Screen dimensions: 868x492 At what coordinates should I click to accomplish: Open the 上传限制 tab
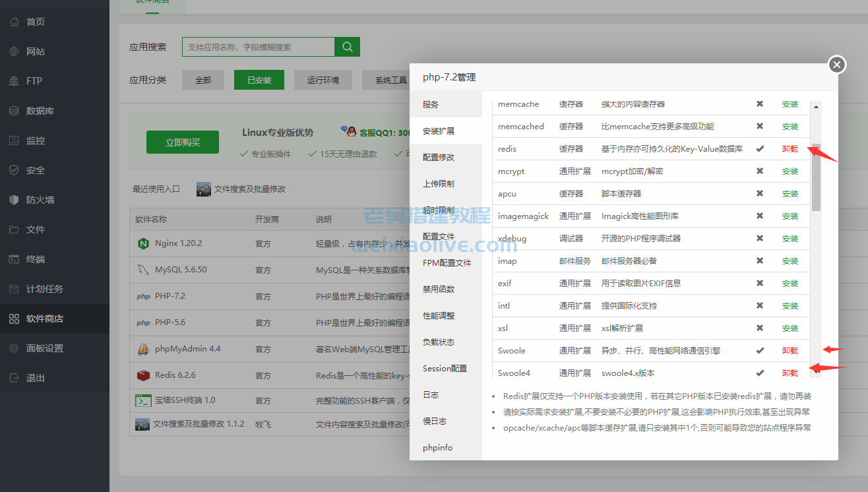[x=446, y=183]
